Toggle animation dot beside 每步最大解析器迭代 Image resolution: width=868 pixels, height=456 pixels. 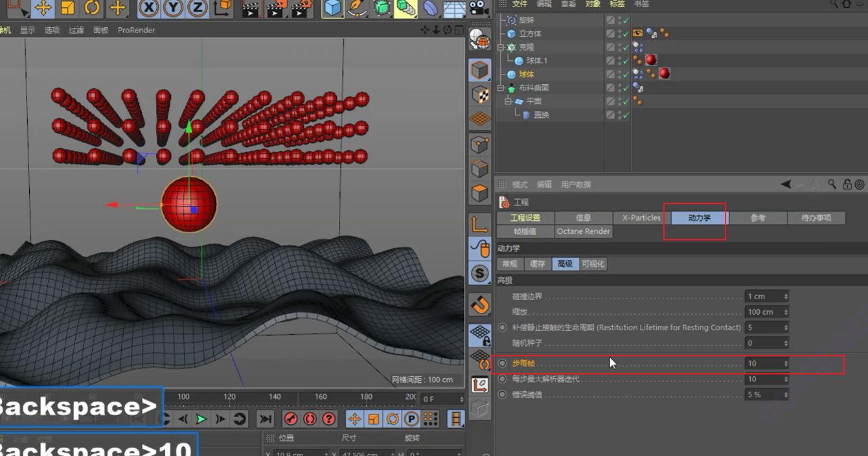click(502, 379)
